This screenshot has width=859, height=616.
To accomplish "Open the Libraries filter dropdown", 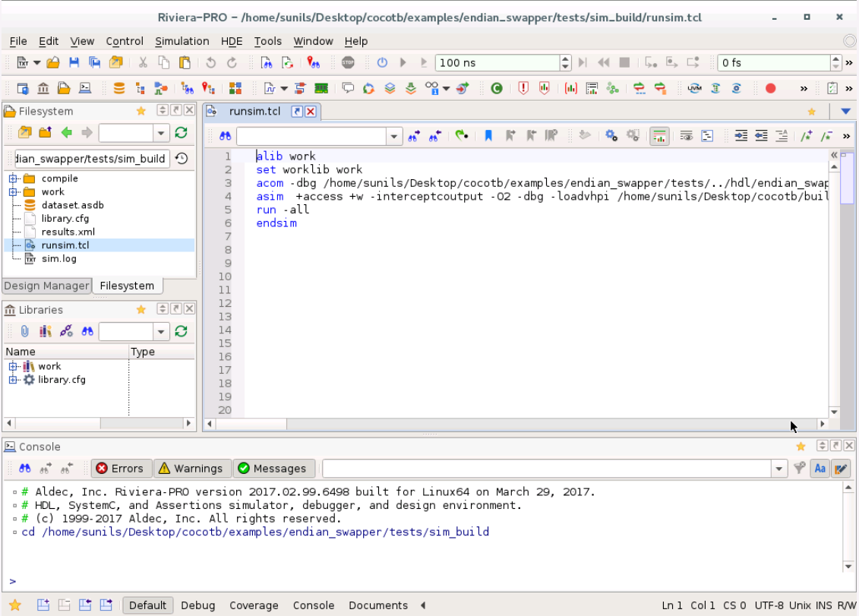I will pos(160,332).
